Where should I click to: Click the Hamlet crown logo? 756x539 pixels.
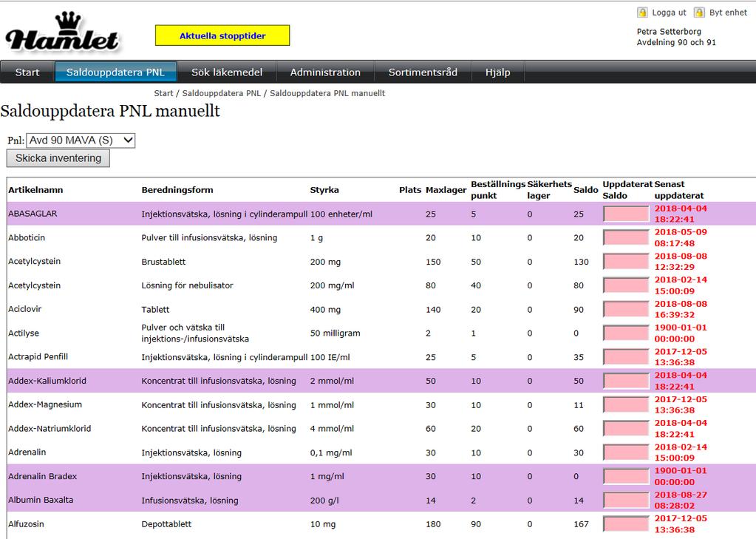click(62, 33)
